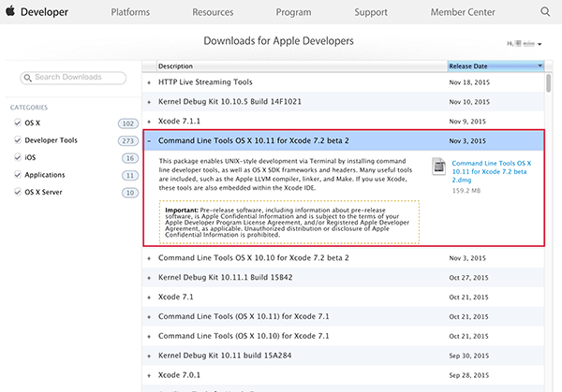Viewport: 562px width, 392px height.
Task: Open the search magnifier in header
Action: click(x=545, y=12)
